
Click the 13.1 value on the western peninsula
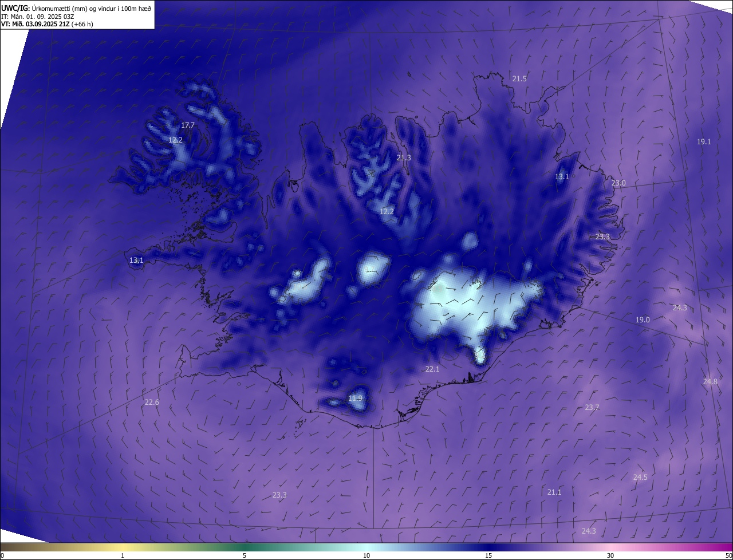tap(136, 260)
